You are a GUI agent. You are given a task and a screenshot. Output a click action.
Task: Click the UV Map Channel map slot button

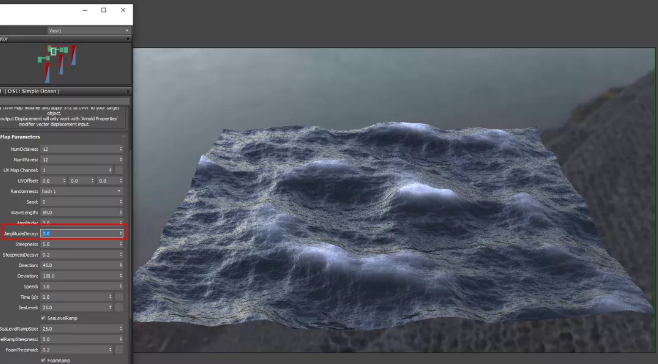pos(119,170)
